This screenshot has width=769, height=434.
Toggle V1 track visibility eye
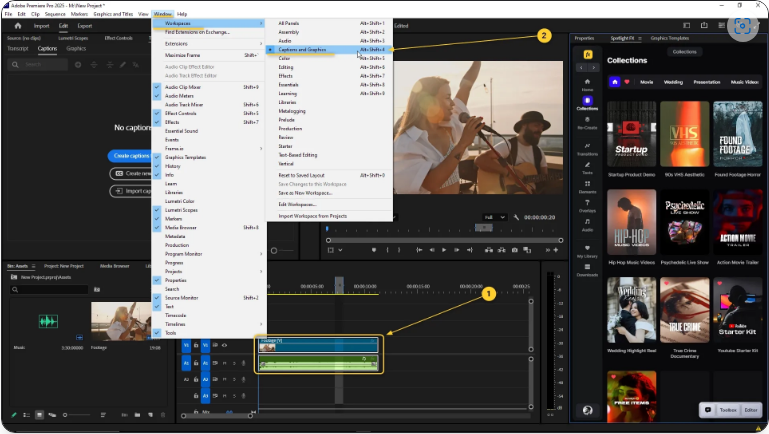coord(224,345)
